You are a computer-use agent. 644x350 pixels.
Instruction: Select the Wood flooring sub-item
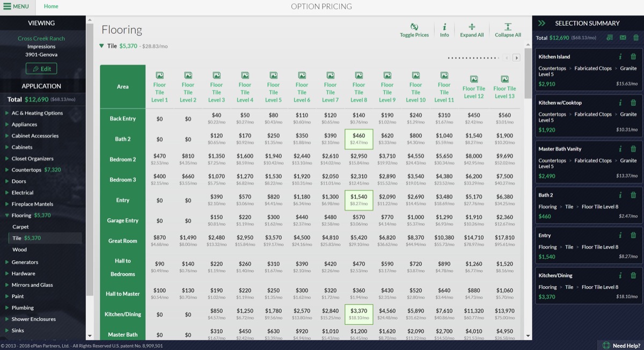pos(19,250)
